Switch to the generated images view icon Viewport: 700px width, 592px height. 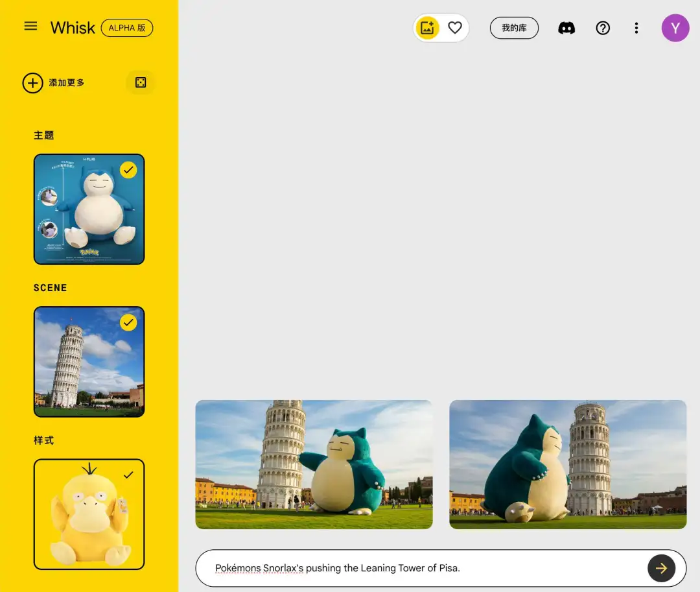(x=427, y=28)
